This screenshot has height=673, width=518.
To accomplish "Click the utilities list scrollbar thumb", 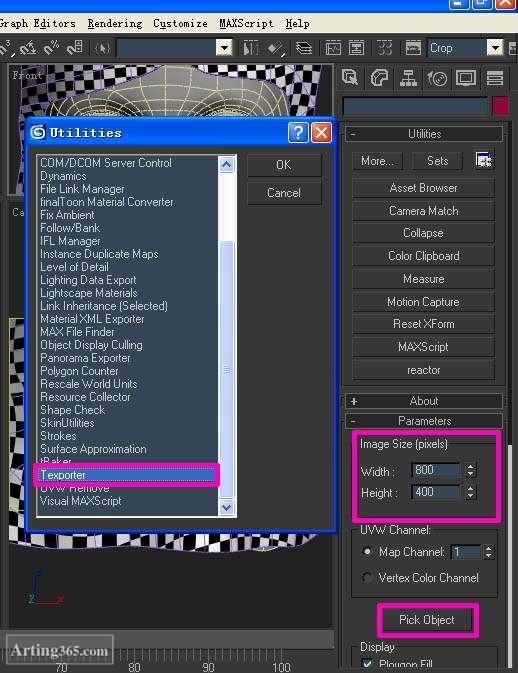I will tap(227, 368).
